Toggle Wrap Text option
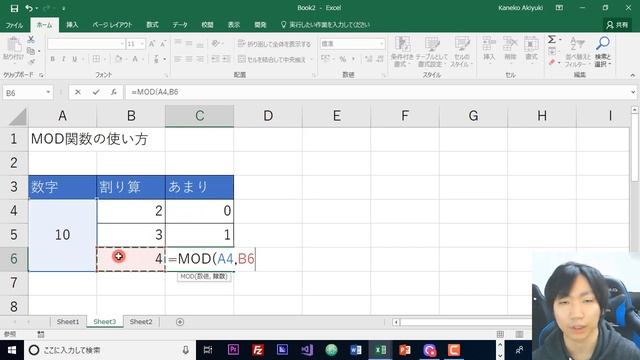640x360 pixels. pos(274,44)
